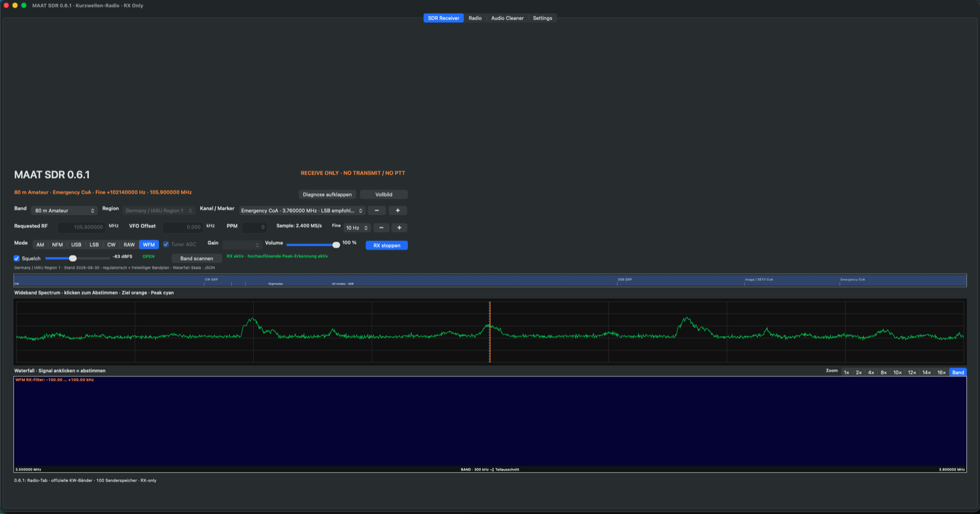Set waterfall zoom to 1x
This screenshot has width=980, height=514.
tap(846, 372)
